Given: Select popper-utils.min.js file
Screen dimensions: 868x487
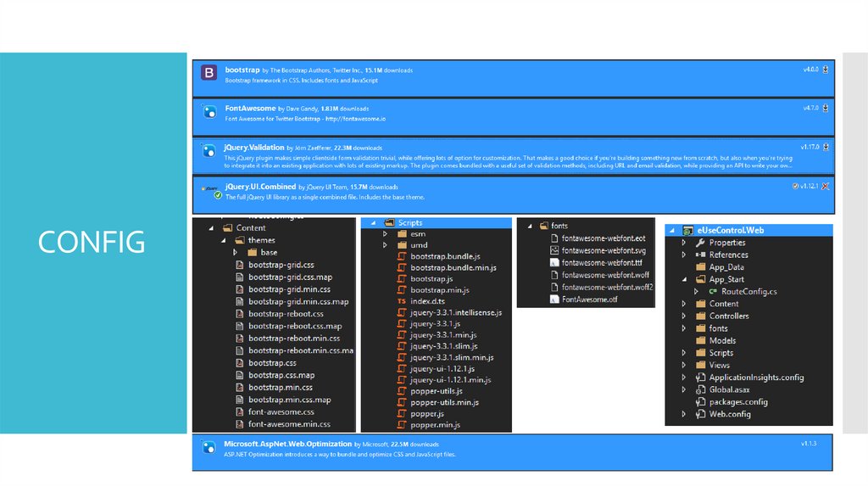Looking at the screenshot, I should pos(444,403).
